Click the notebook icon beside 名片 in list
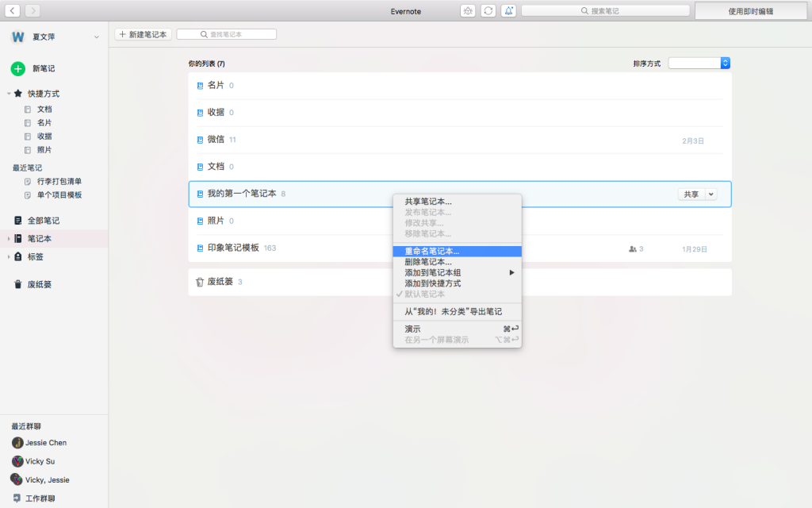 (200, 86)
